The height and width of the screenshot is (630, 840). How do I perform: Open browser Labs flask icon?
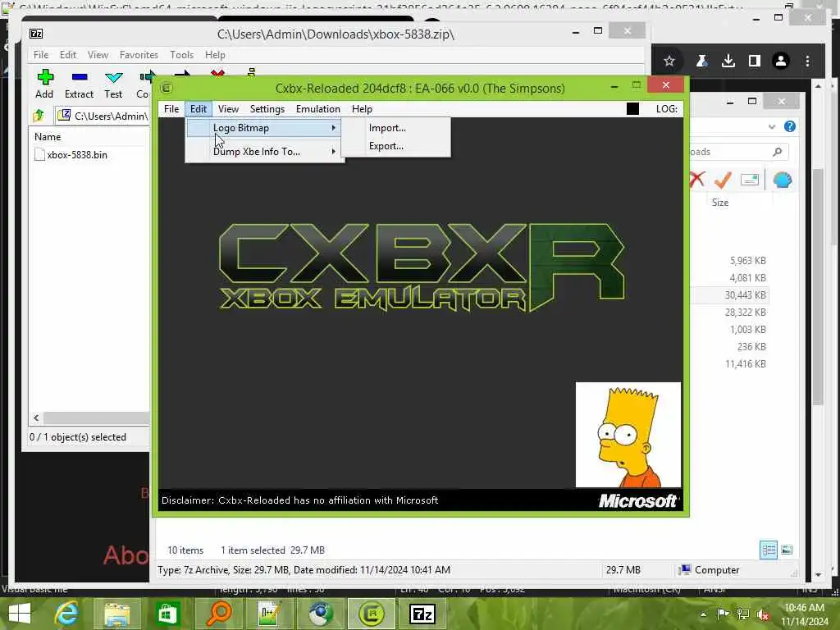(701, 61)
